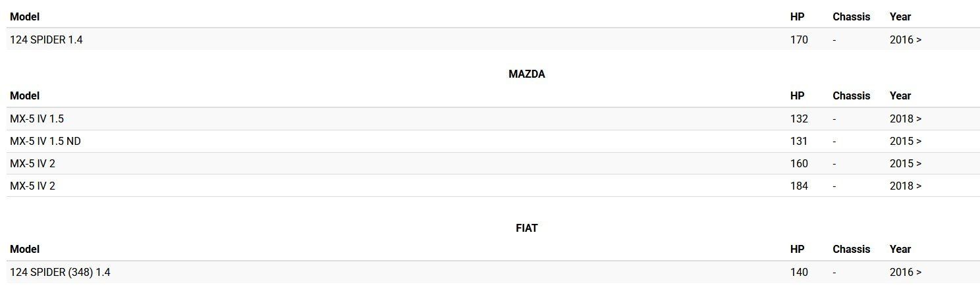
Task: Click the 124 SPIDER 1.4 model with 170 HP
Action: pos(46,40)
